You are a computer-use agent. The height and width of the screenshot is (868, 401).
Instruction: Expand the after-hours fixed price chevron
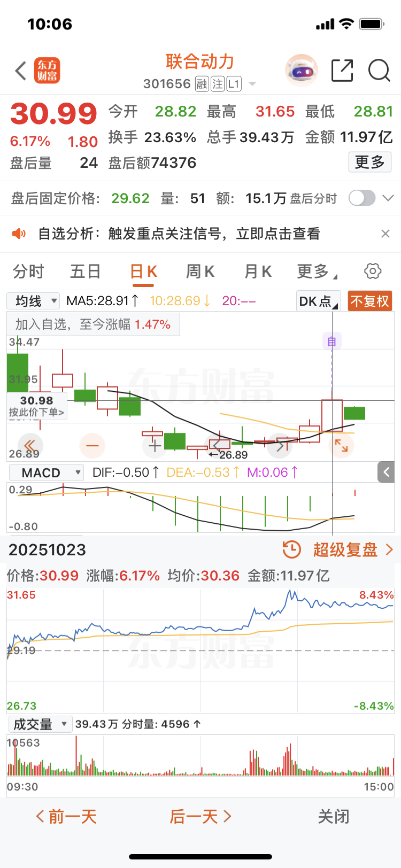[388, 198]
